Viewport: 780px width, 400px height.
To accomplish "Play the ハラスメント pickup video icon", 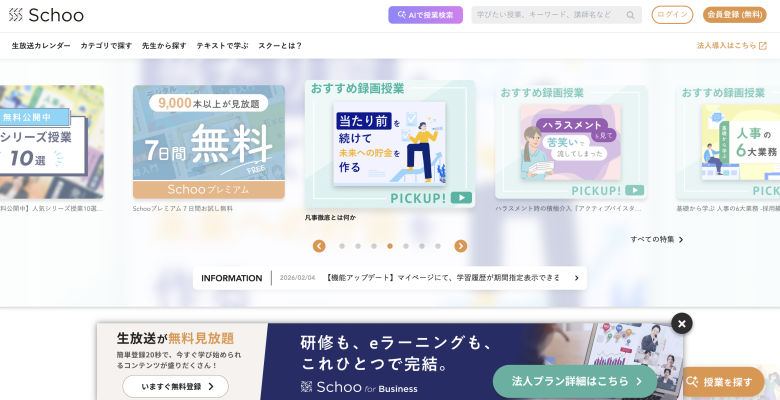I will point(634,190).
